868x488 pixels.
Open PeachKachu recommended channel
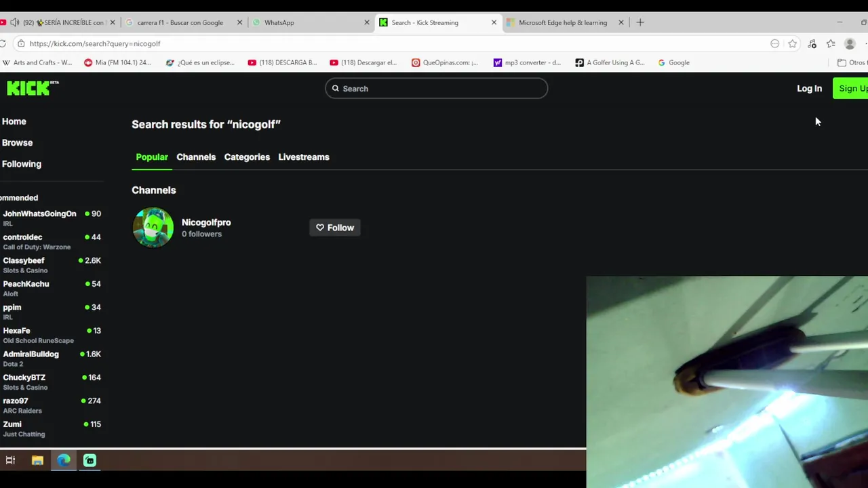[x=52, y=288]
